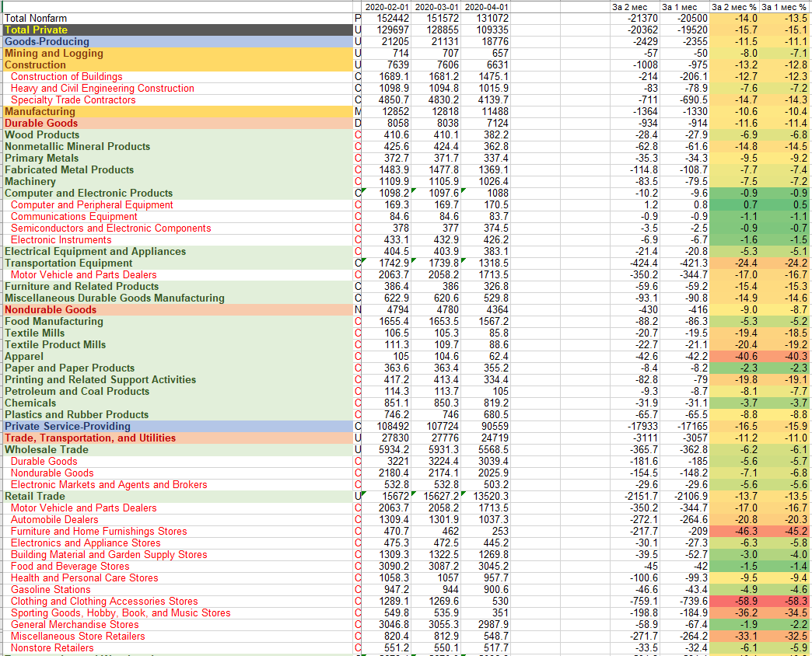Image resolution: width=812 pixels, height=656 pixels.
Task: Click Trade, Transportation, and Utilities label
Action: point(90,438)
